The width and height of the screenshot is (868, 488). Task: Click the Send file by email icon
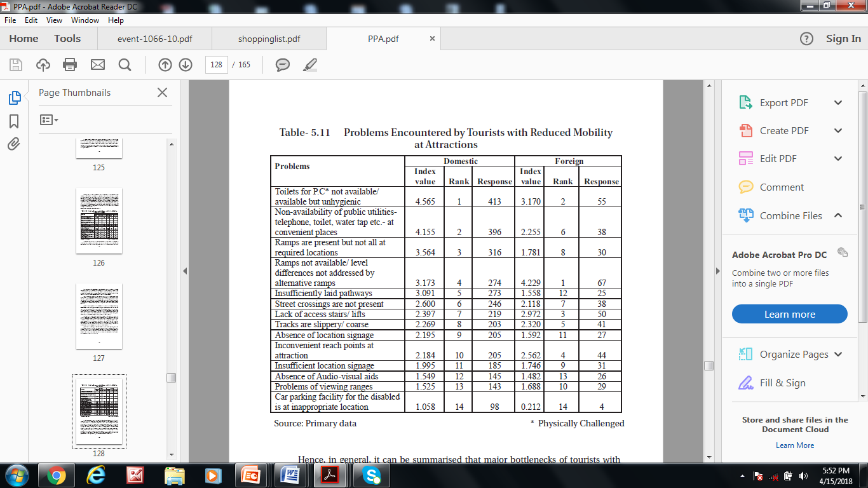[x=97, y=65]
